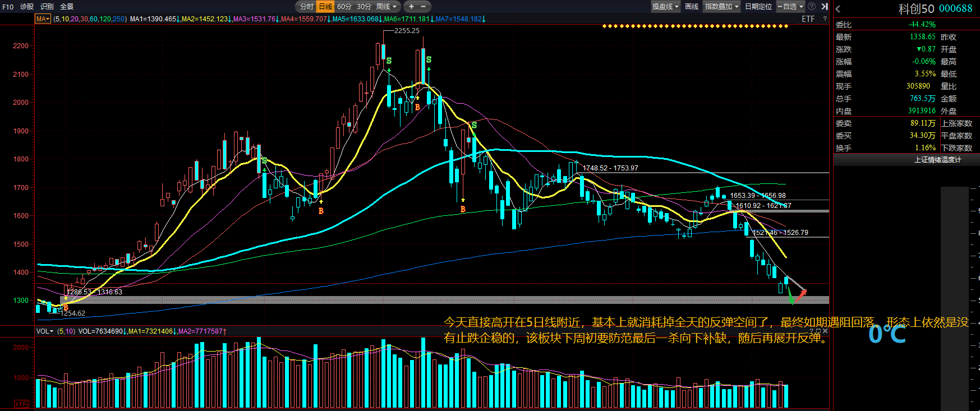This screenshot has height=411, width=980.
Task: Expand the 周线 period dropdown
Action: point(387,7)
